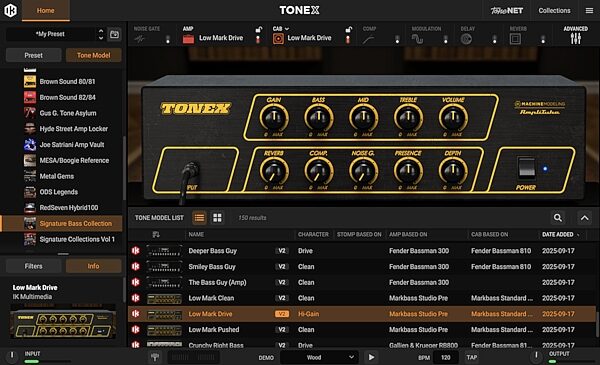Toggle the AMP lock icon
The image size is (600, 365).
point(259,29)
